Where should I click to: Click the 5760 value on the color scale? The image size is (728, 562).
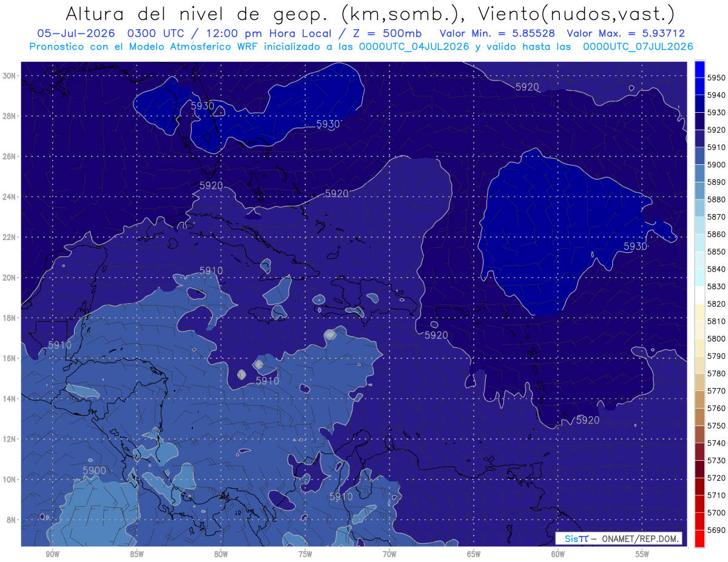point(716,408)
